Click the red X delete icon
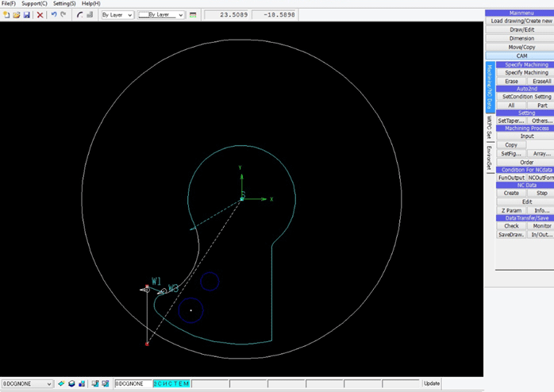This screenshot has height=392, width=554. coord(40,15)
